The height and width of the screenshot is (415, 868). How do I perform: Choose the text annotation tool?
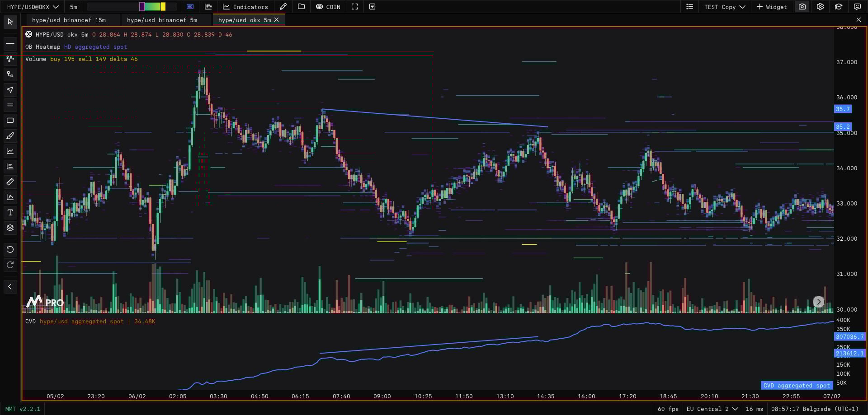click(10, 212)
